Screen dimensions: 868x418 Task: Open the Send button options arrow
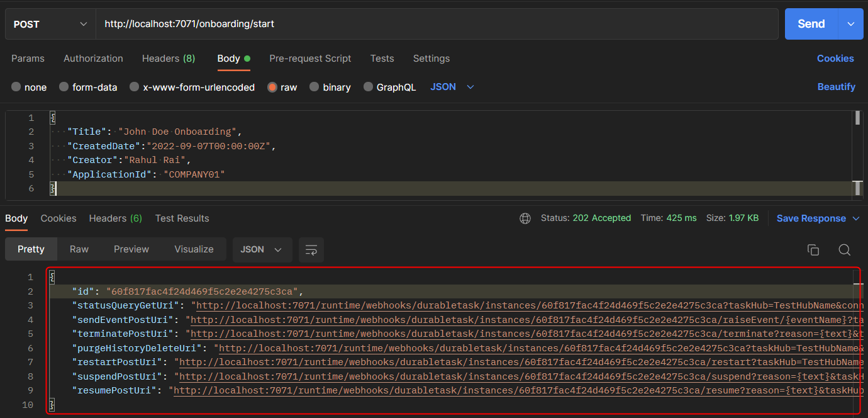pos(850,24)
